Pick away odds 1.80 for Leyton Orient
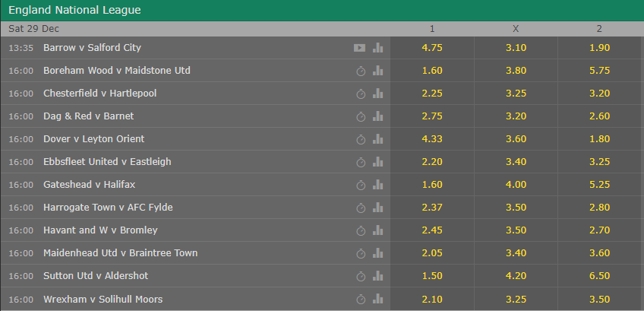Image resolution: width=644 pixels, height=311 pixels. pyautogui.click(x=599, y=139)
